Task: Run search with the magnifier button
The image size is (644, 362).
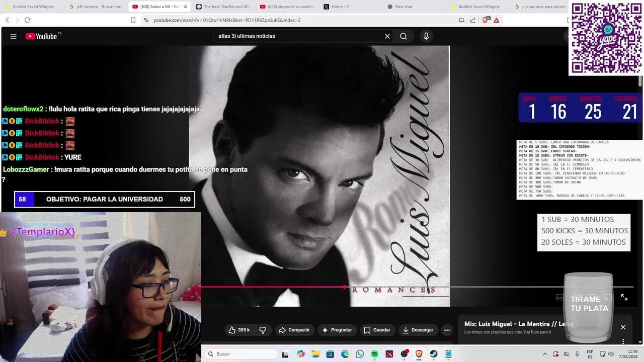Action: click(404, 36)
